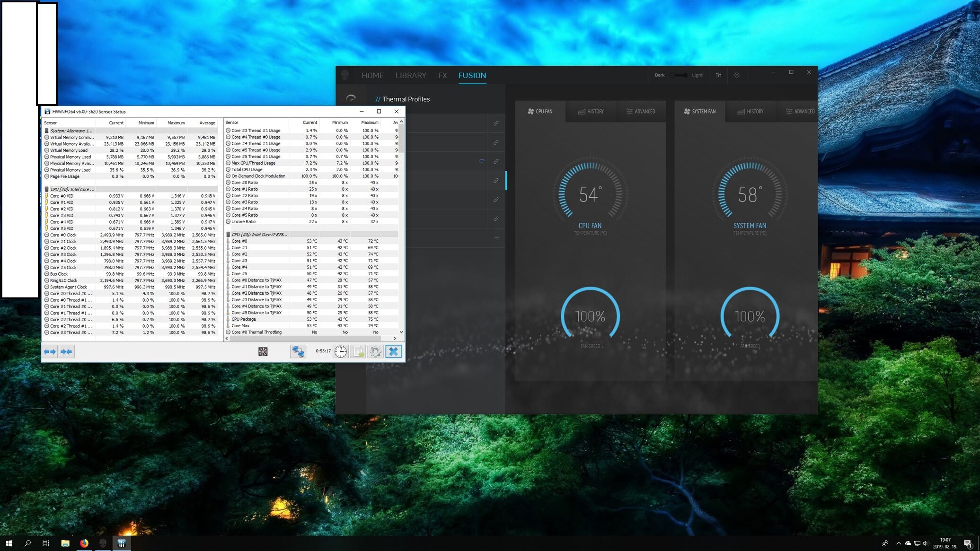This screenshot has height=551, width=980.
Task: Open Task View on the taskbar
Action: point(46,543)
